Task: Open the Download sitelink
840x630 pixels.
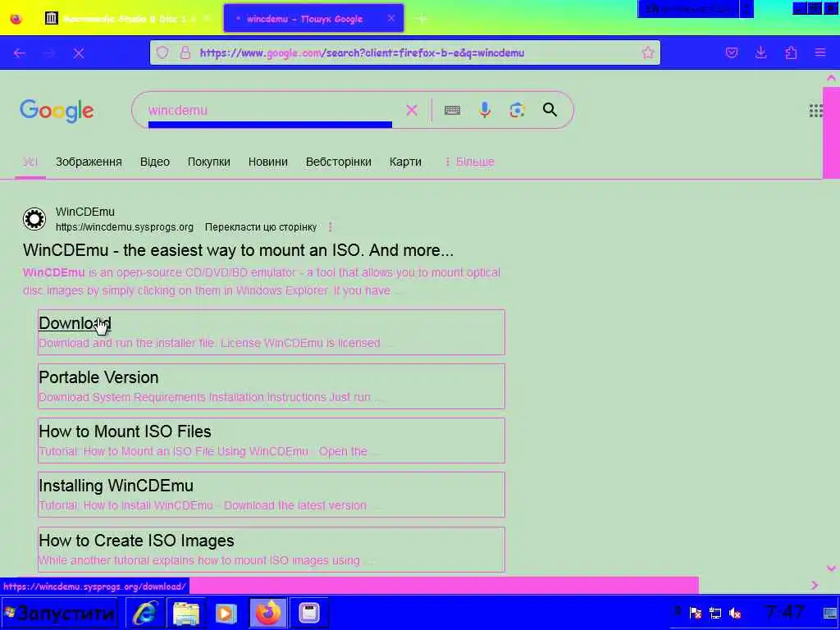Action: click(x=75, y=323)
